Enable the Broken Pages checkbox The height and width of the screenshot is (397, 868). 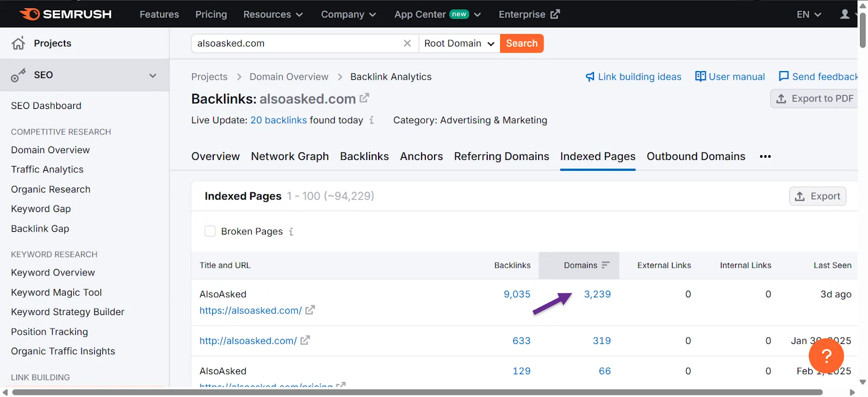210,231
